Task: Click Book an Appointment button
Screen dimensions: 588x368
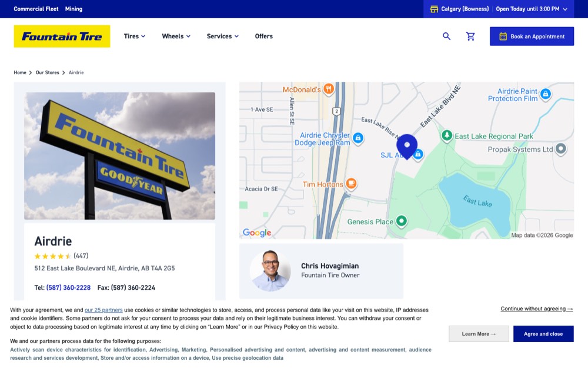Action: point(532,37)
